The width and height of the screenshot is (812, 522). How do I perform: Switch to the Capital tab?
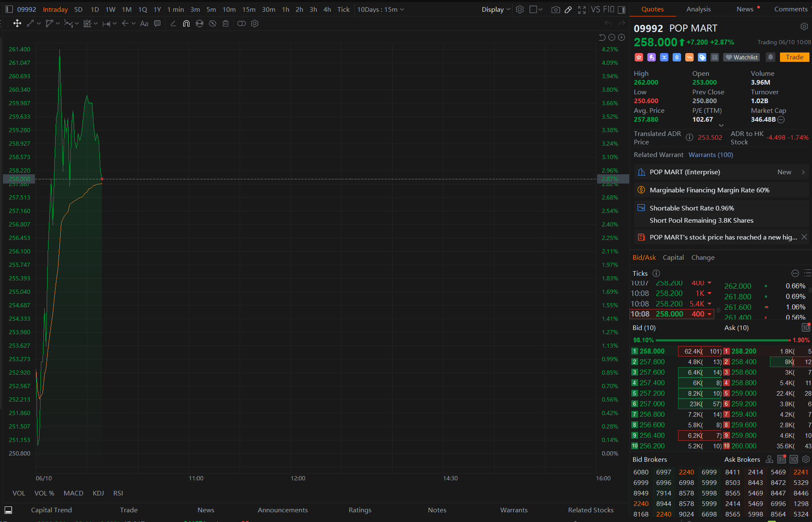click(673, 257)
